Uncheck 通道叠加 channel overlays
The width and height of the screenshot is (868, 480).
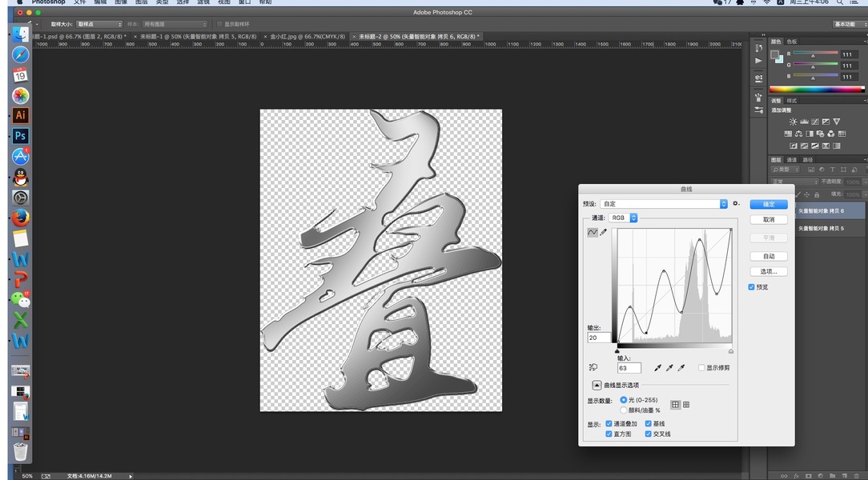(609, 423)
